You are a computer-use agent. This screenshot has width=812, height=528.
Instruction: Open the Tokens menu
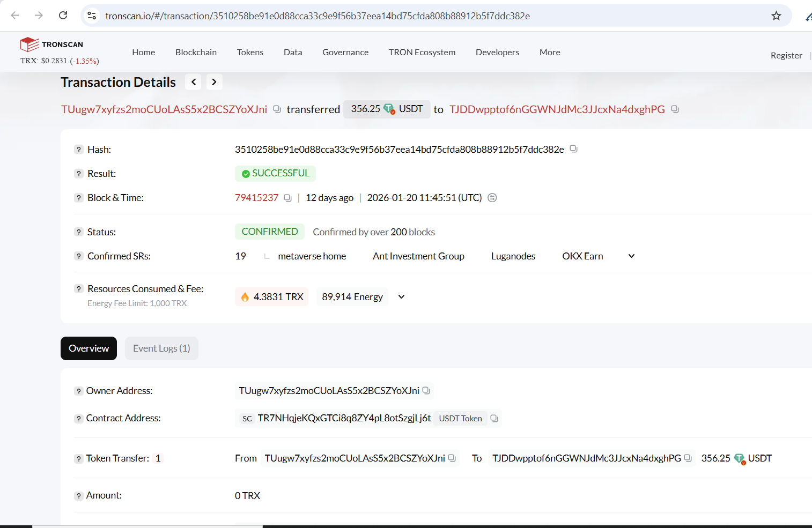point(250,52)
